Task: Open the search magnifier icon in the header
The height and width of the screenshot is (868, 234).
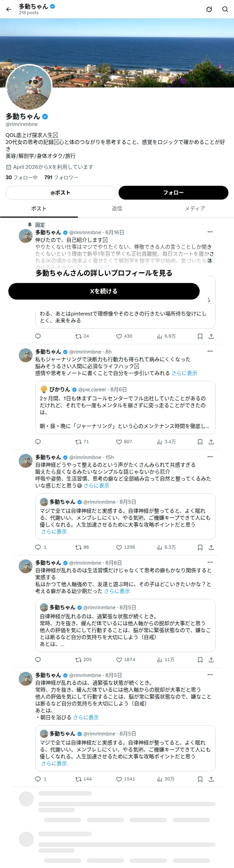Action: tap(225, 9)
